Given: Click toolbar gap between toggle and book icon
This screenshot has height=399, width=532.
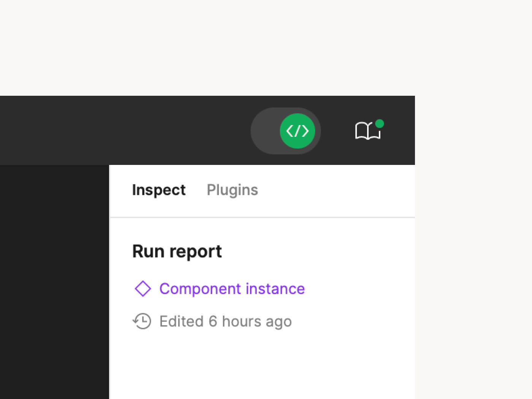Looking at the screenshot, I should click(x=337, y=131).
